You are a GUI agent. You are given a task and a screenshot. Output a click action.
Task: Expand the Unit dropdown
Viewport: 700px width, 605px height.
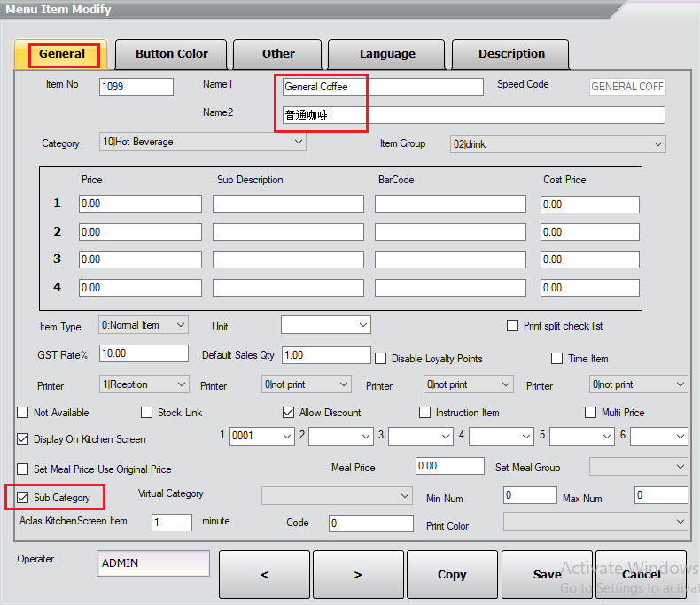(326, 325)
